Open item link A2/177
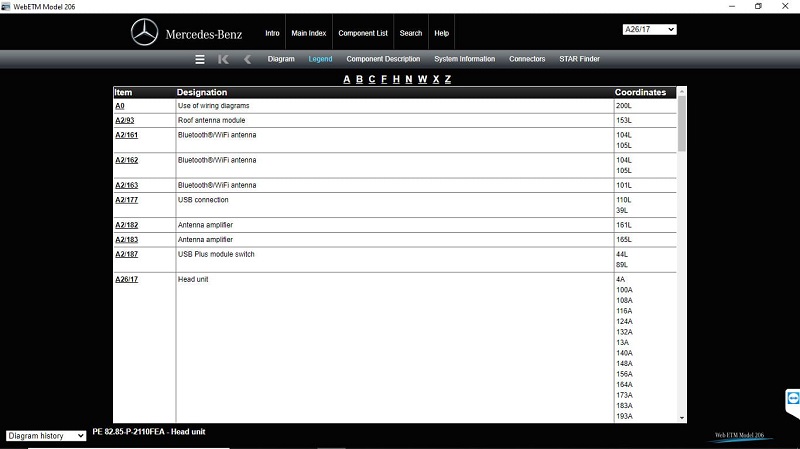This screenshot has width=800, height=449. click(127, 200)
